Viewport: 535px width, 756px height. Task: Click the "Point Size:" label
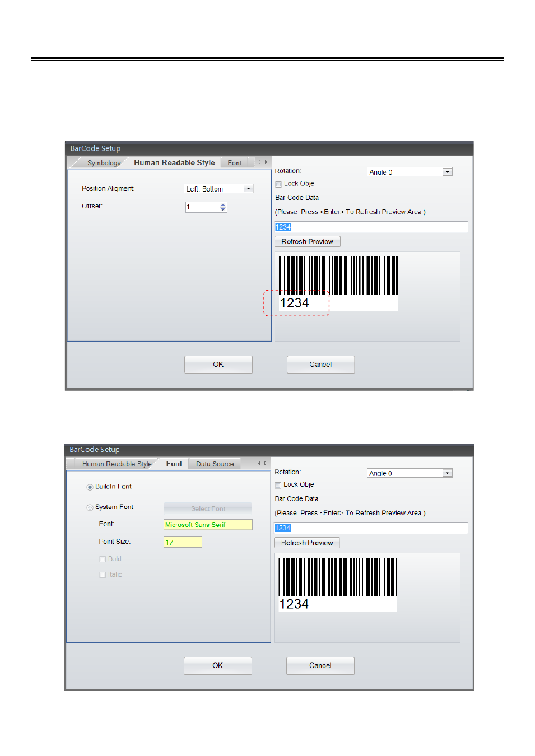point(115,542)
